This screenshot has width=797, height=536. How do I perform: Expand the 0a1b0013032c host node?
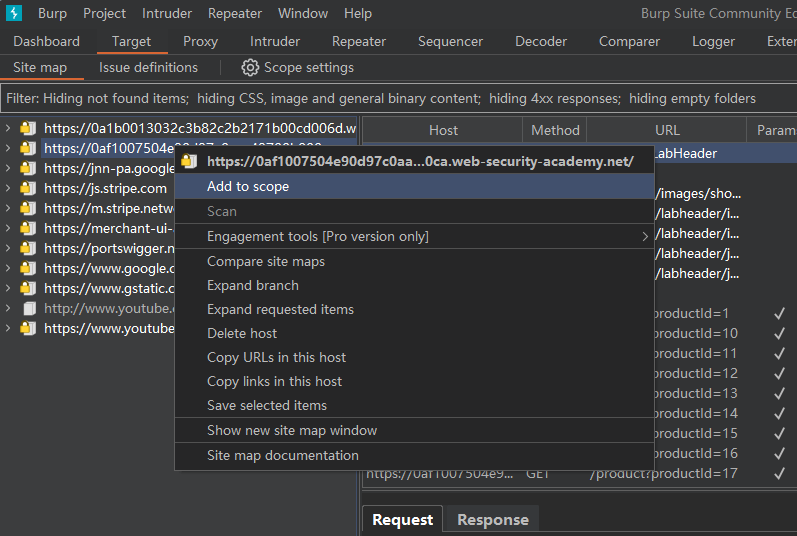point(8,128)
